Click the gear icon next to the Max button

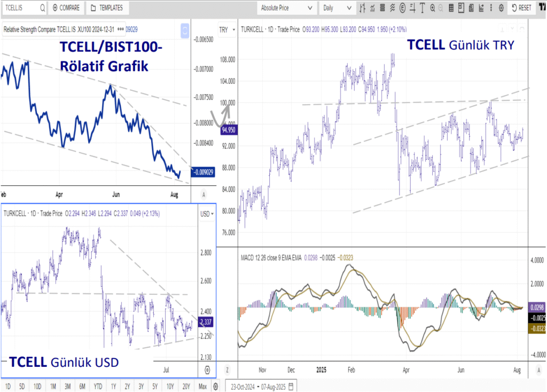click(216, 386)
